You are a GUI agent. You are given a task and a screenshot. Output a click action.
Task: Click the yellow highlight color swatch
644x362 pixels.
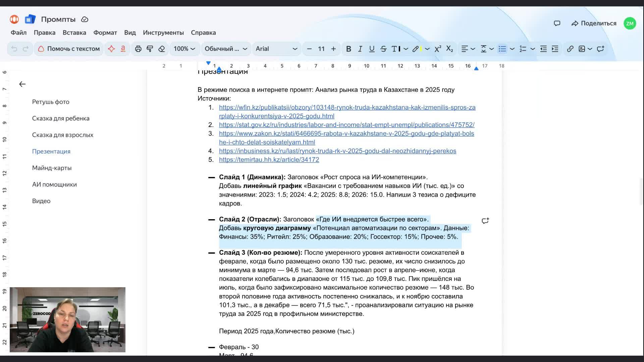421,49
